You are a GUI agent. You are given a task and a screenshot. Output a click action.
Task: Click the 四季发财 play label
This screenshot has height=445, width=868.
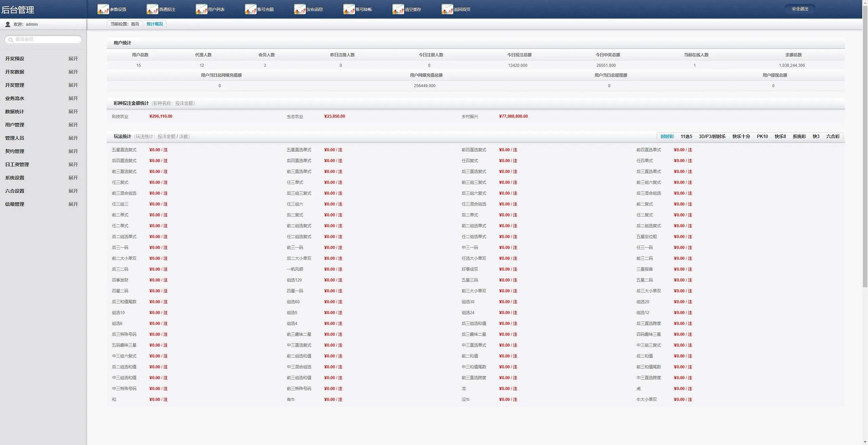[120, 280]
